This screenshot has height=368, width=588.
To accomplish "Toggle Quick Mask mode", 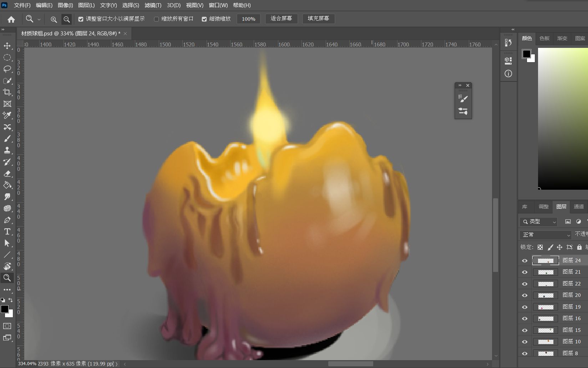I will pyautogui.click(x=7, y=326).
